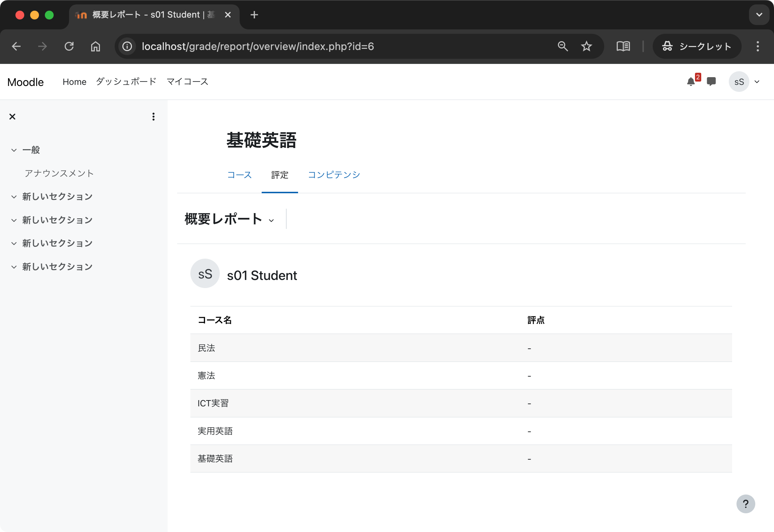Viewport: 774px width, 532px height.
Task: Reload the page with the refresh icon
Action: click(x=69, y=46)
